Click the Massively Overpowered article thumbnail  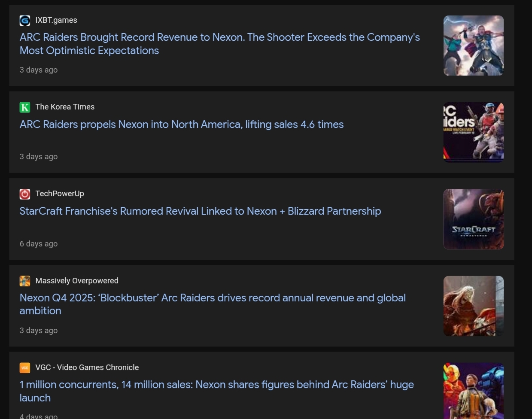coord(474,306)
